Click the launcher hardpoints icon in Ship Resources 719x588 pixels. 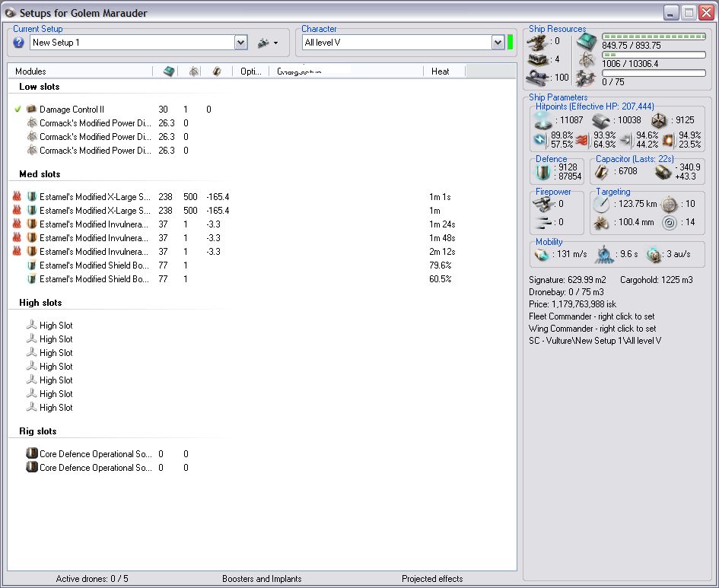click(537, 59)
